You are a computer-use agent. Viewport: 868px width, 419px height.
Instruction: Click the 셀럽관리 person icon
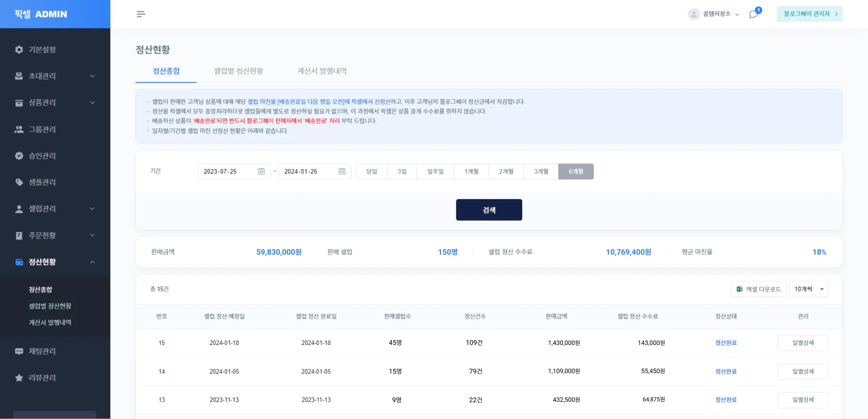[x=19, y=209]
